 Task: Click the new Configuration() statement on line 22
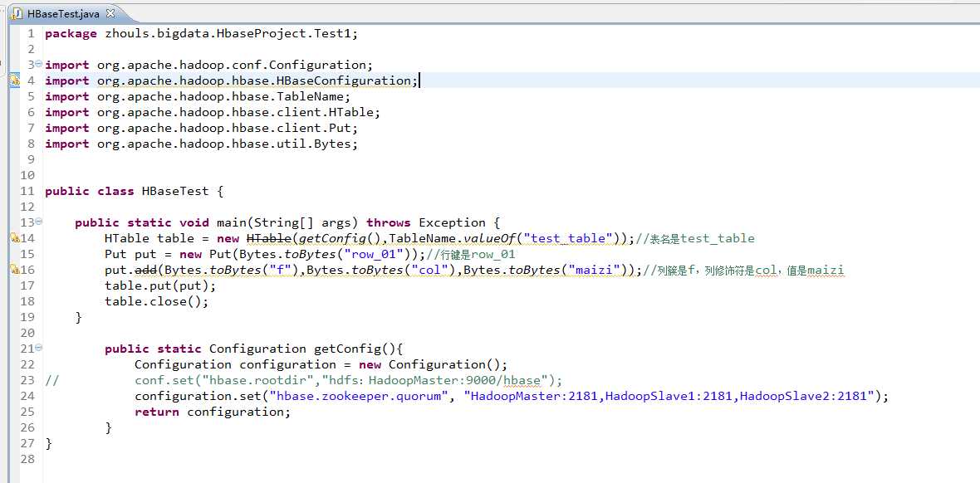(x=321, y=364)
